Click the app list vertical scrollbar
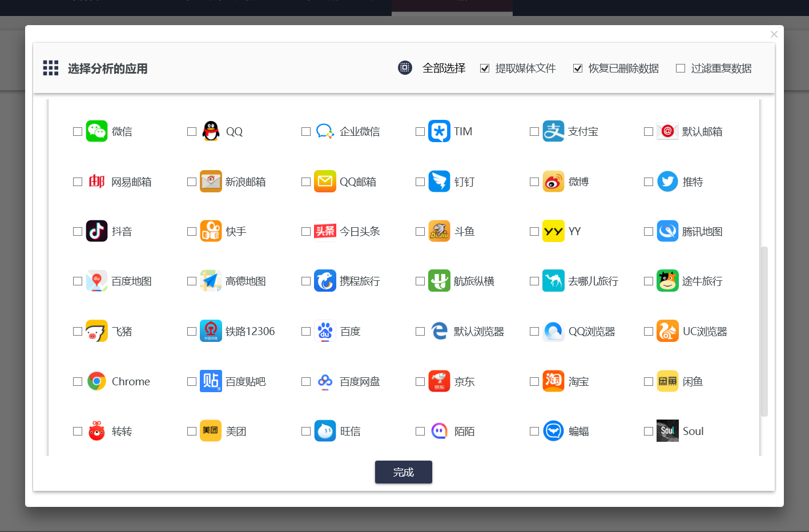 coord(764,331)
